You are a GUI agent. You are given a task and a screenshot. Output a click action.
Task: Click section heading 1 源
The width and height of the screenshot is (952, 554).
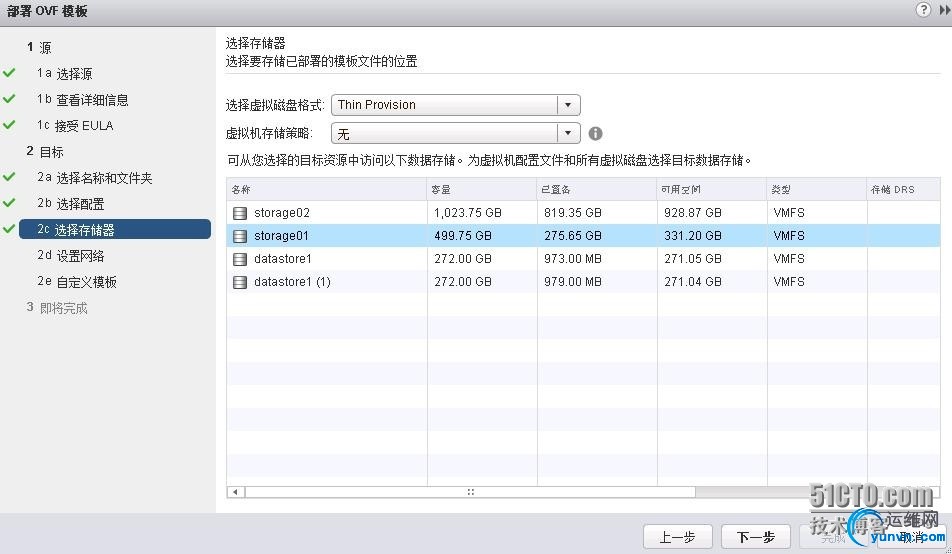39,47
